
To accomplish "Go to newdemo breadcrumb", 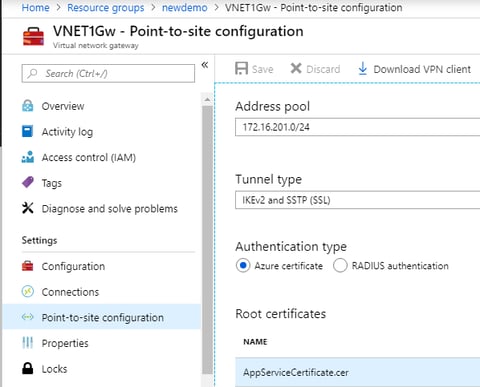I will coord(184,7).
